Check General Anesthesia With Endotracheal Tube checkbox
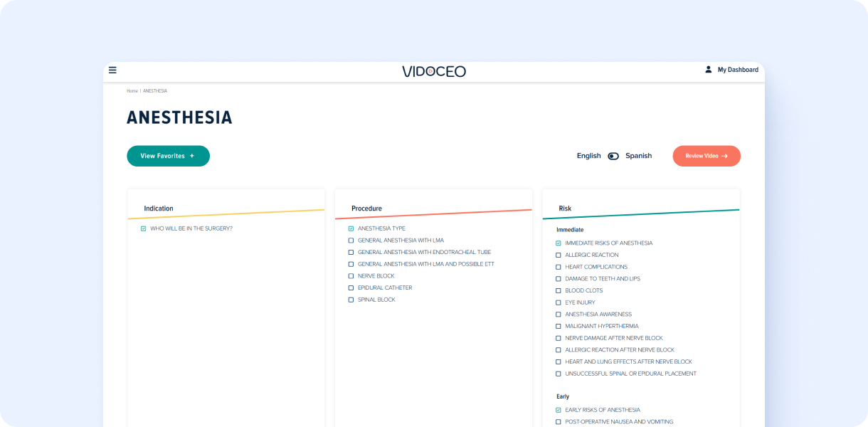Image resolution: width=868 pixels, height=427 pixels. click(x=351, y=252)
